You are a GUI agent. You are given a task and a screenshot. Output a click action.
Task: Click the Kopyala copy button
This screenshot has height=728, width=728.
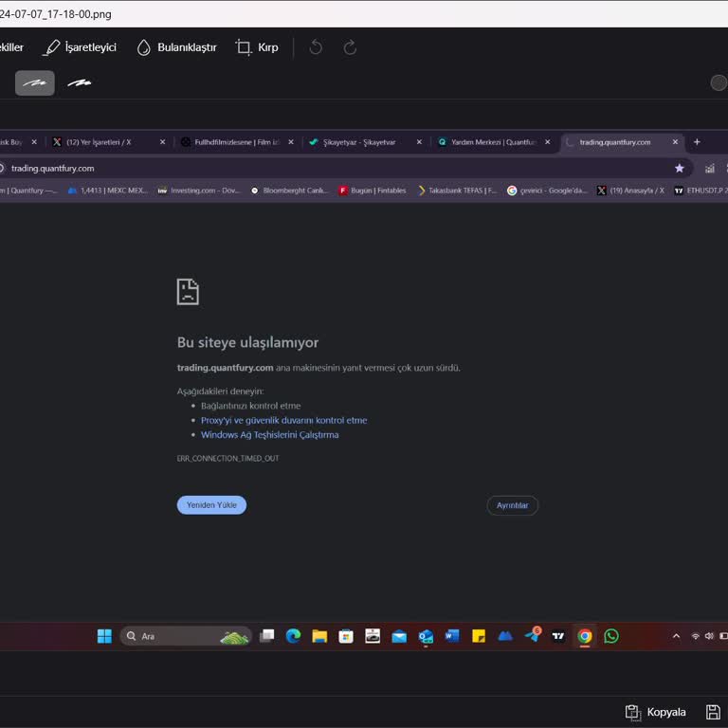[655, 712]
